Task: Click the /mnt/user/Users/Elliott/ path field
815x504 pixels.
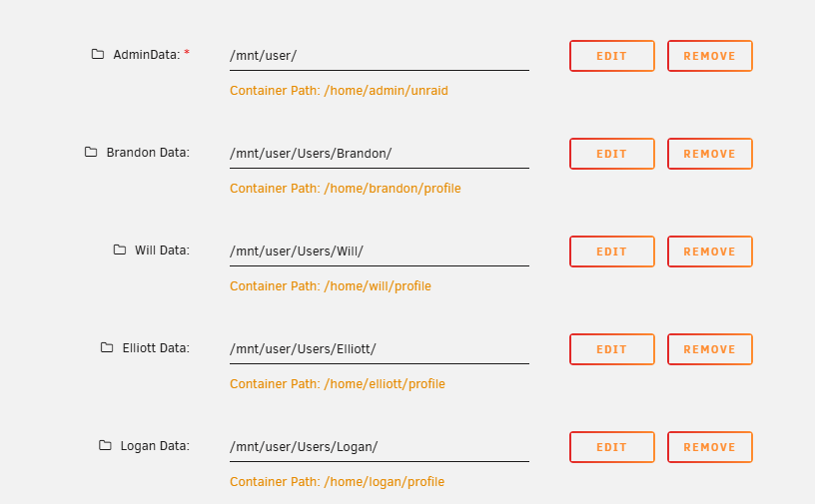Action: 380,349
